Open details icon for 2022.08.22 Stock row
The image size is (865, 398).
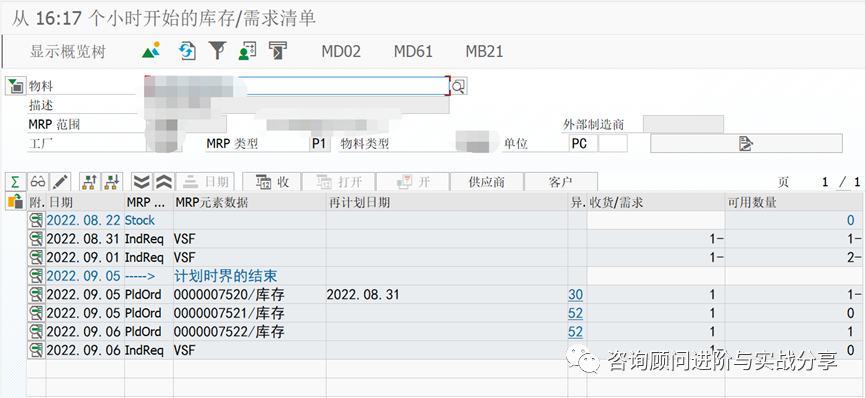pos(36,220)
